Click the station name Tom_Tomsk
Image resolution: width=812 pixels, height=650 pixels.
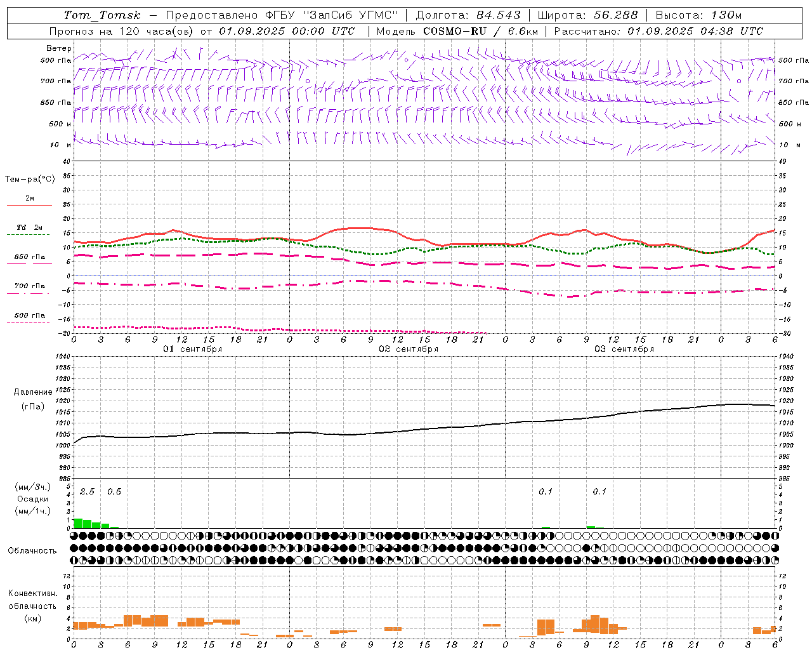point(102,15)
